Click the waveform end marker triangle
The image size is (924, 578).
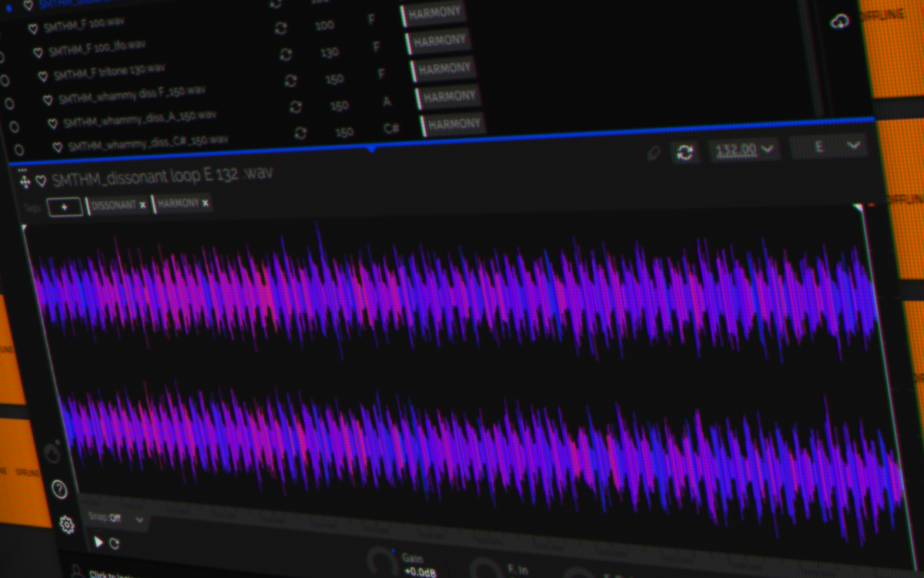pos(857,208)
